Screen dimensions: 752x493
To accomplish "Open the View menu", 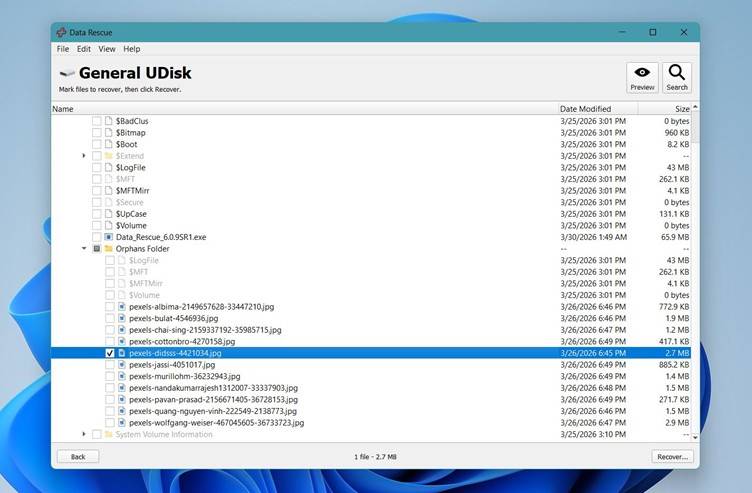I will coord(106,49).
